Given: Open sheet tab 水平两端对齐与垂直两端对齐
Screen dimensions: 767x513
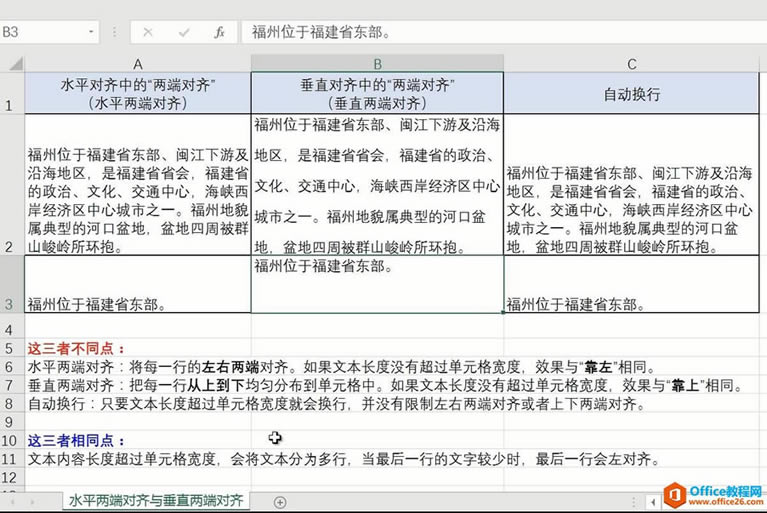Looking at the screenshot, I should (x=156, y=500).
